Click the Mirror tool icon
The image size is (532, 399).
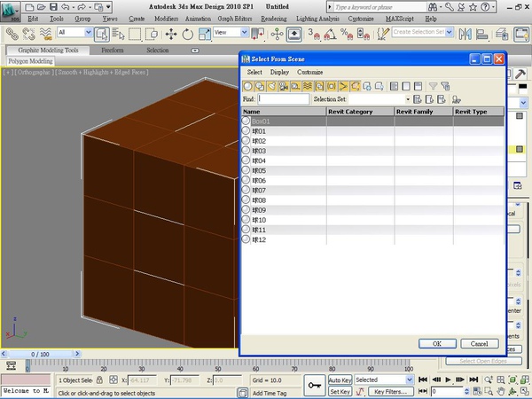click(x=465, y=34)
